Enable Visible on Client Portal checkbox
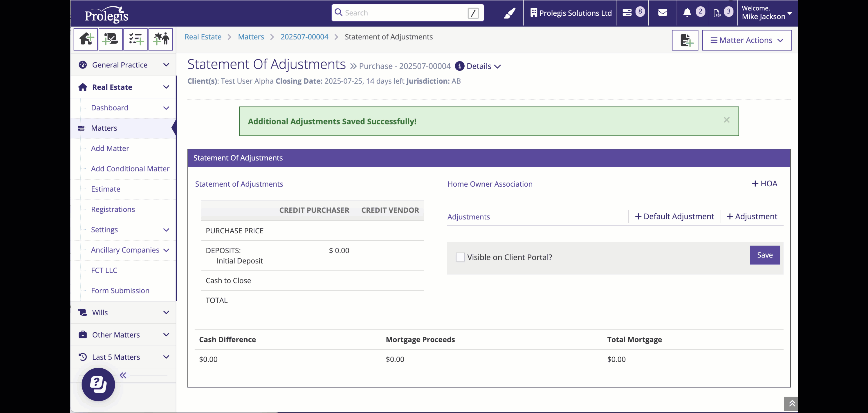Screen dimensions: 868x413 pyautogui.click(x=460, y=257)
